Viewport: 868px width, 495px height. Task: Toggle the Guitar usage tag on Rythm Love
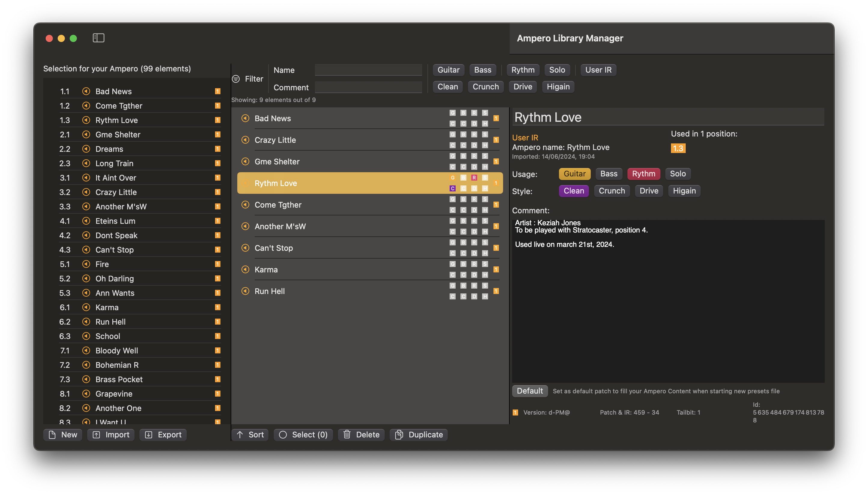pyautogui.click(x=574, y=174)
